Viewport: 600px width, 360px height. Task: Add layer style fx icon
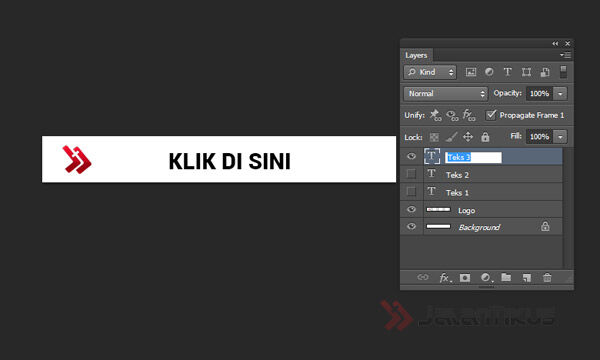point(445,278)
